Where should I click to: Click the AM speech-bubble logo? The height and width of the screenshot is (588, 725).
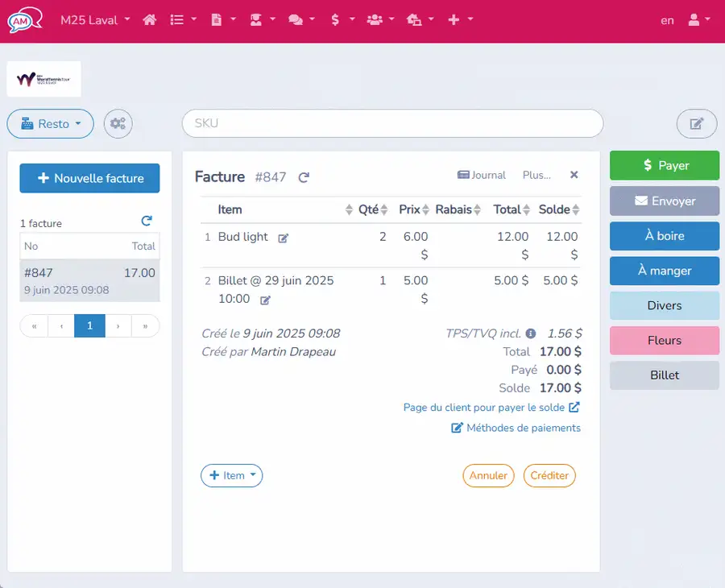coord(25,19)
